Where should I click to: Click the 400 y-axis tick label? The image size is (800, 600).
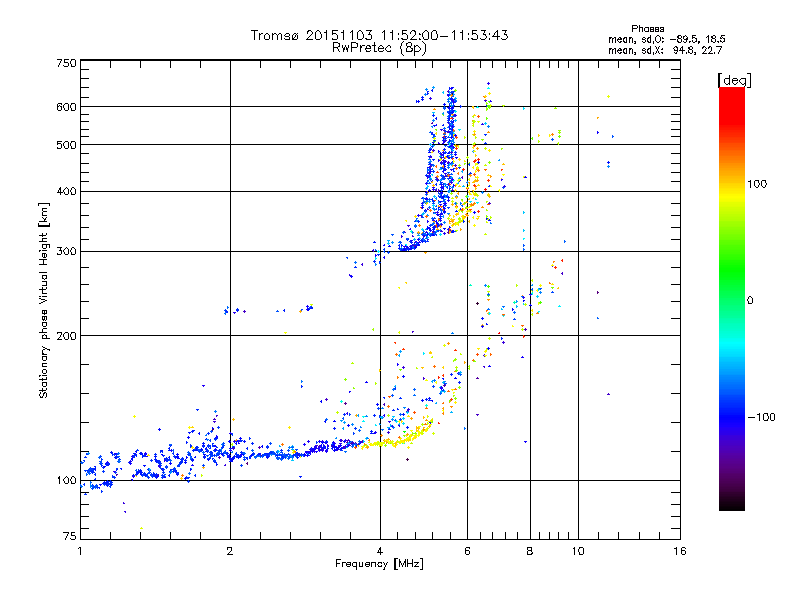(66, 192)
